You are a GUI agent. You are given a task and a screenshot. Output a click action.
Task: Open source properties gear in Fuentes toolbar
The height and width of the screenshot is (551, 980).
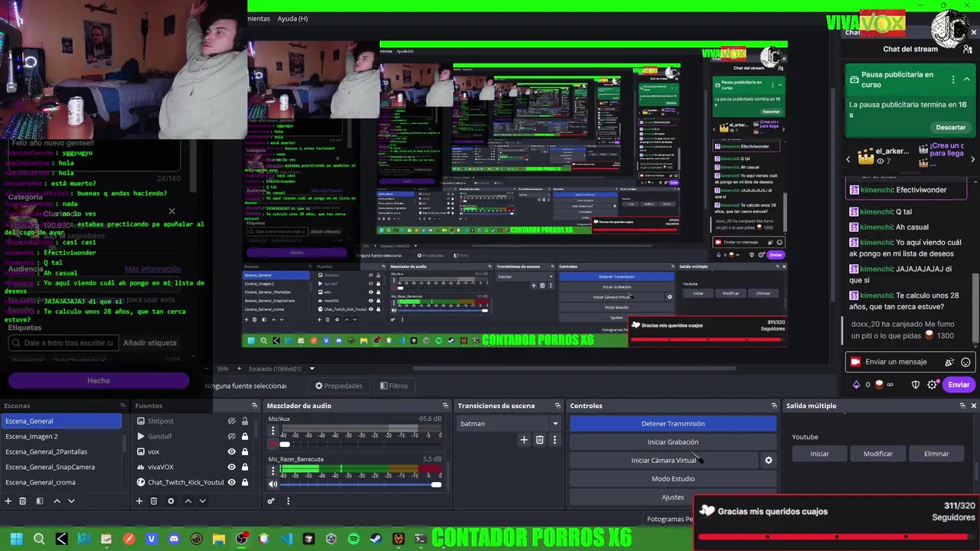click(x=171, y=500)
